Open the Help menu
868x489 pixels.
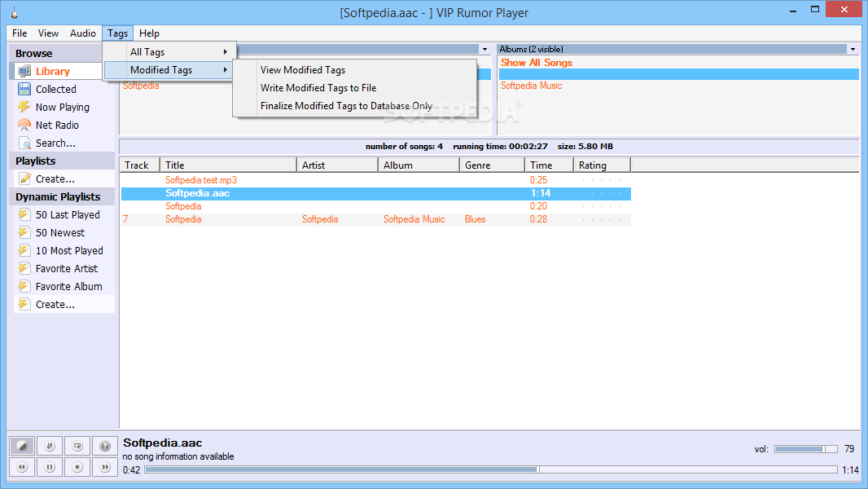pos(149,33)
